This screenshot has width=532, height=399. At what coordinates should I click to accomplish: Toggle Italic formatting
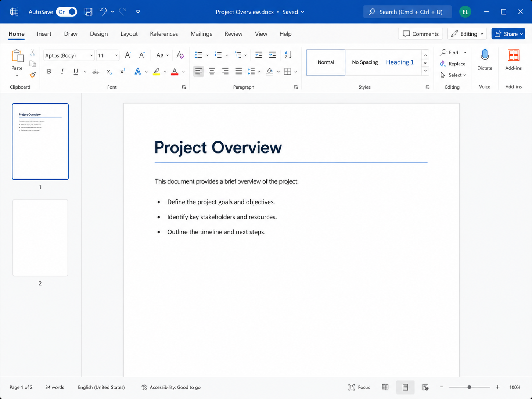[x=62, y=72]
